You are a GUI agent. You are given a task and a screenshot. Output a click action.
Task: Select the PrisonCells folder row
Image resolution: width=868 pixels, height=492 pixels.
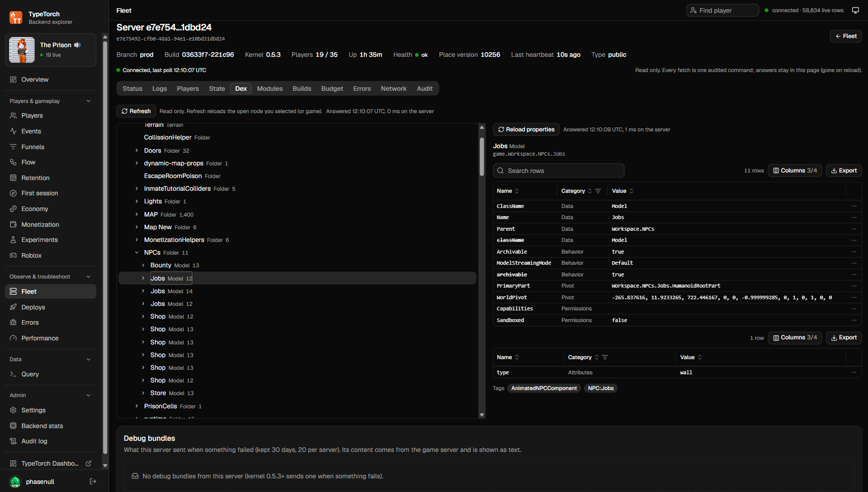(x=297, y=406)
